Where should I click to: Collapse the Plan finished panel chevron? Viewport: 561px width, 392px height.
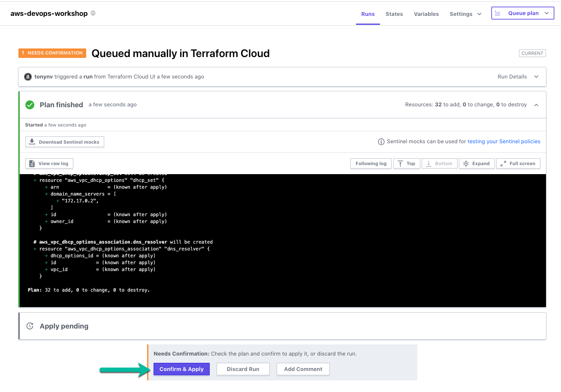536,105
